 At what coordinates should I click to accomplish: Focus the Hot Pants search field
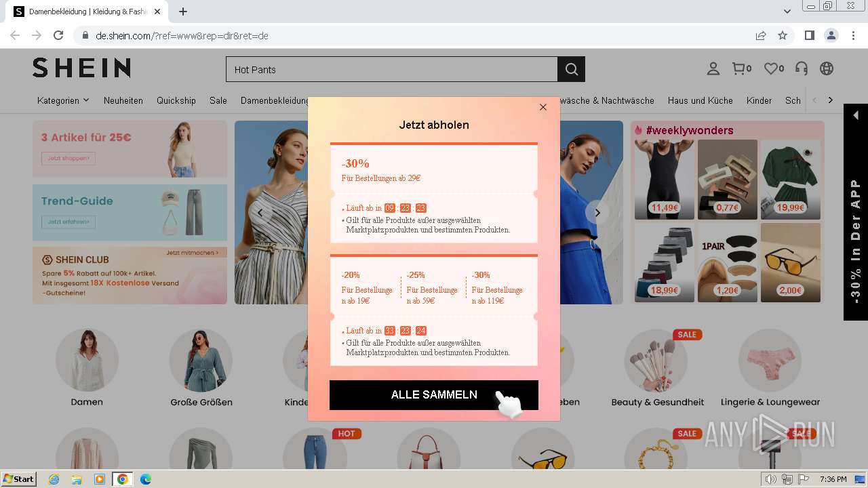pos(391,69)
